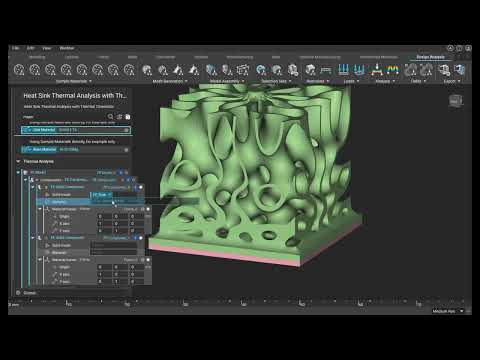Select the Heat Material block

(76, 150)
